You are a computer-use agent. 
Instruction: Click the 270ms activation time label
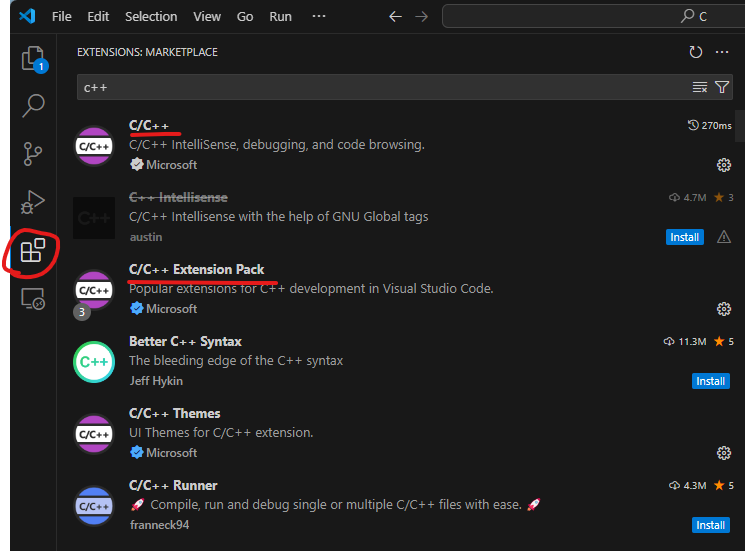pyautogui.click(x=709, y=125)
